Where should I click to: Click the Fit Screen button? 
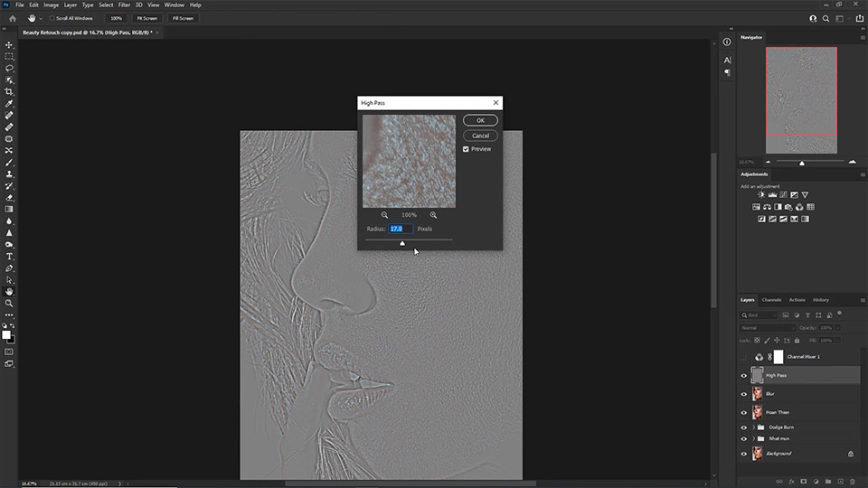click(146, 18)
